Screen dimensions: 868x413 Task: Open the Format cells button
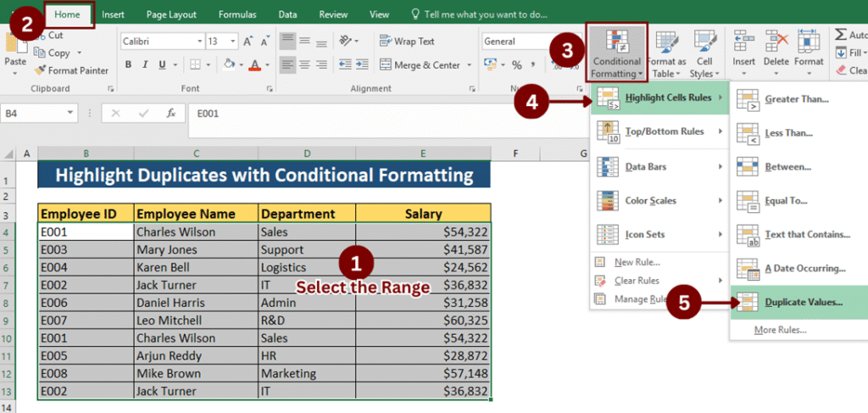pyautogui.click(x=809, y=54)
